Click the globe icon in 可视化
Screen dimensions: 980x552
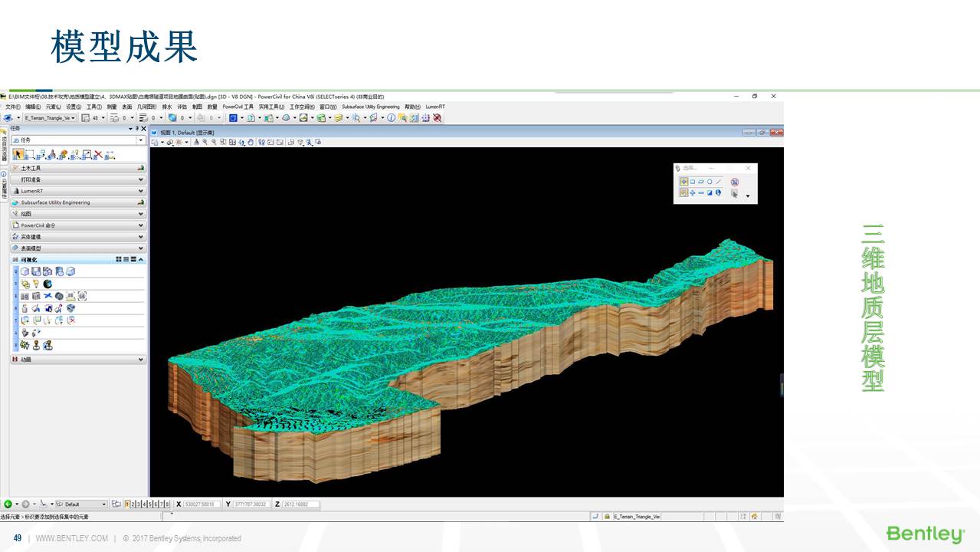(48, 284)
